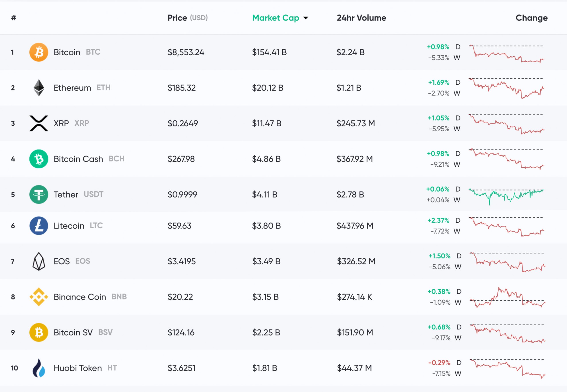567x392 pixels.
Task: Open the Market Cap sort dropdown arrow
Action: (306, 18)
